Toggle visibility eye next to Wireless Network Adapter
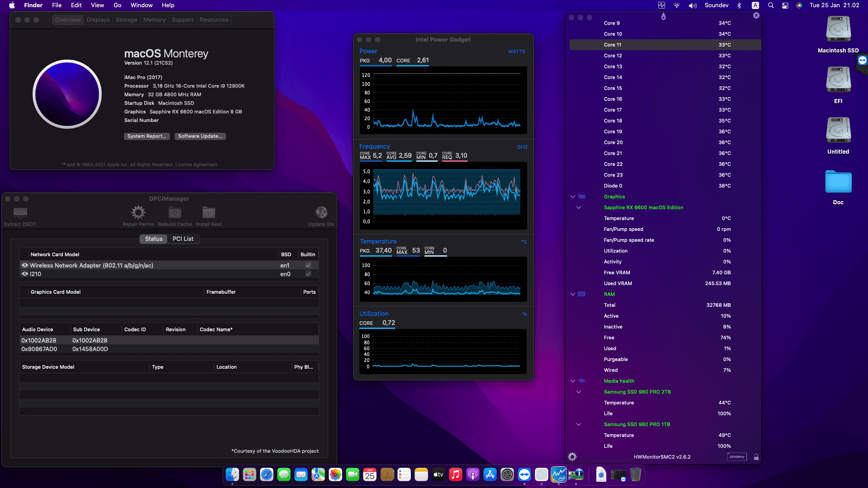Screen dimensions: 868x488 [x=25, y=265]
